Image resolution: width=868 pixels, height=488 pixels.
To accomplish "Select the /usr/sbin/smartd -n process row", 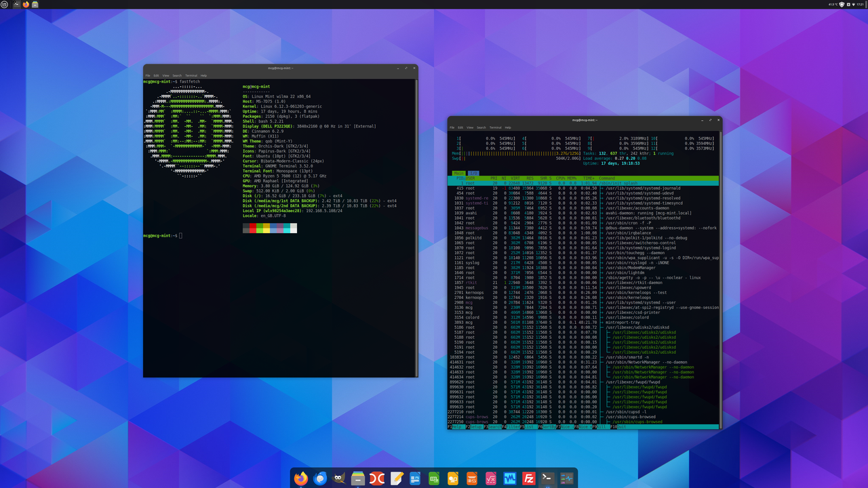I will tap(585, 357).
